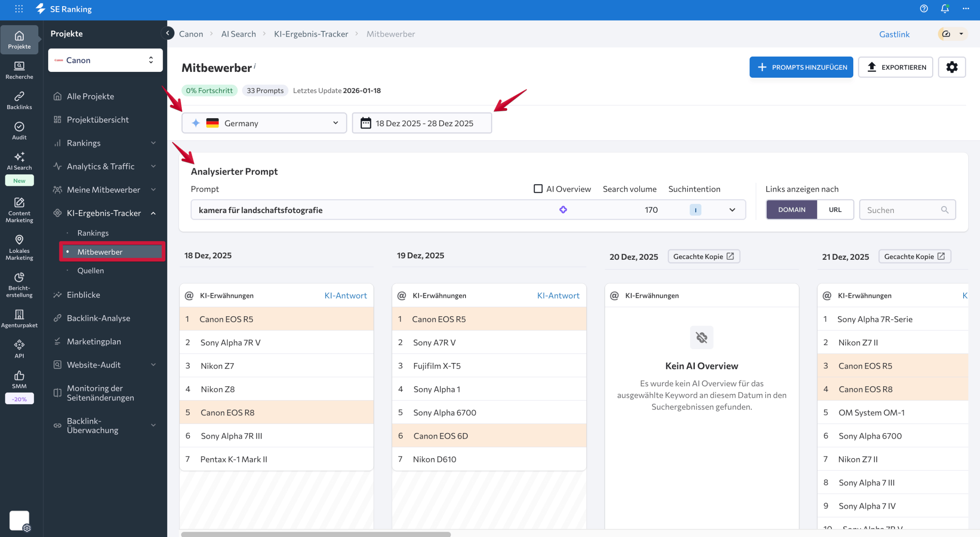The height and width of the screenshot is (537, 980).
Task: Open Alle Projekte menu item
Action: coord(90,96)
